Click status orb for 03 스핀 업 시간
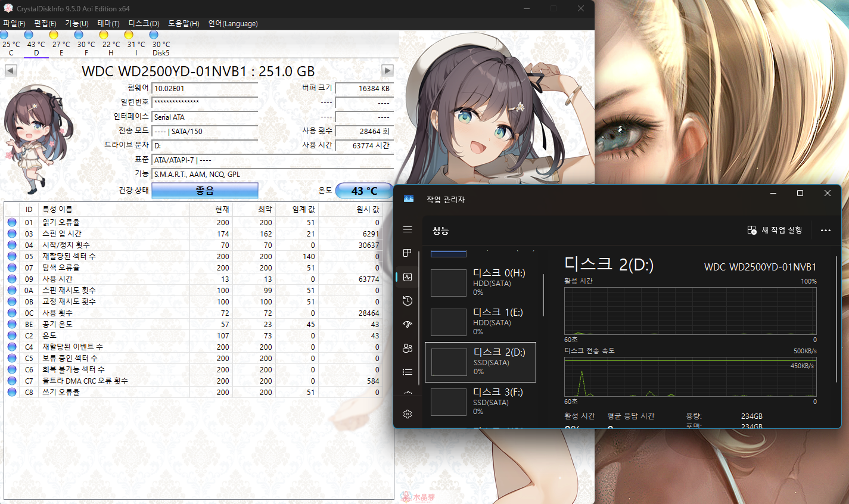The height and width of the screenshot is (504, 849). point(12,234)
